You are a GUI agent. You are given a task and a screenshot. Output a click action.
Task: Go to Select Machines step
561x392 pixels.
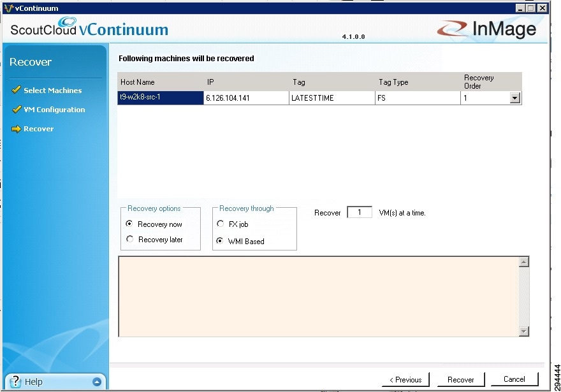(x=52, y=91)
